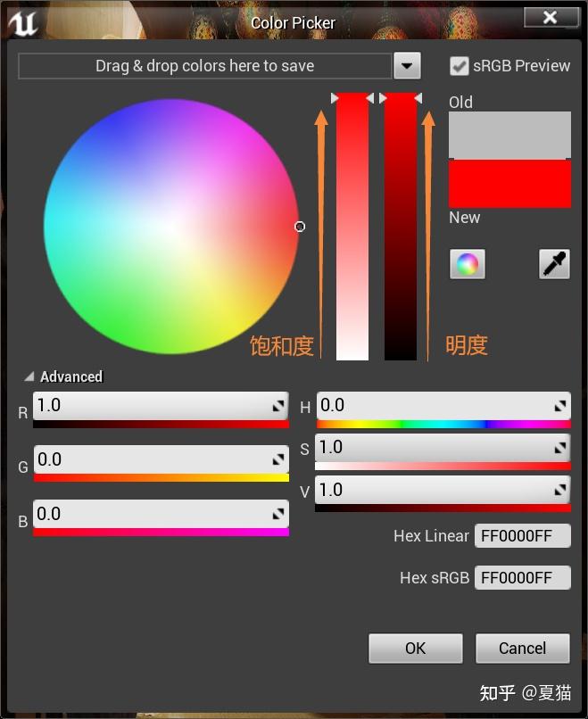Screen dimensions: 588x719
Task: Toggle the sRGB Preview checkbox
Action: click(x=460, y=66)
